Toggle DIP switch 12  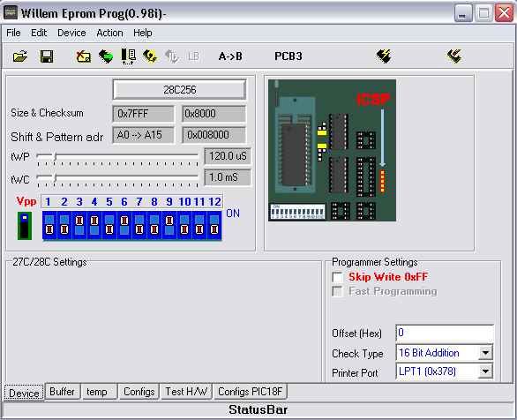(x=214, y=226)
